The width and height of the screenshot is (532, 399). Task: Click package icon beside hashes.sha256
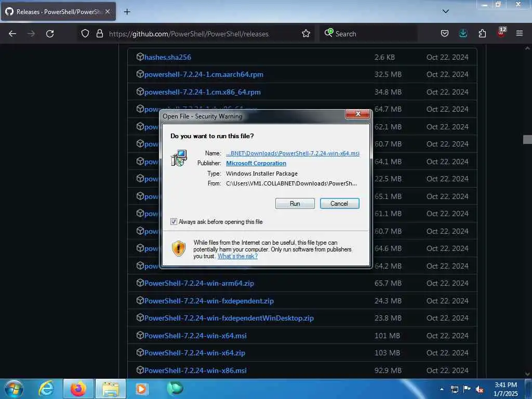140,57
